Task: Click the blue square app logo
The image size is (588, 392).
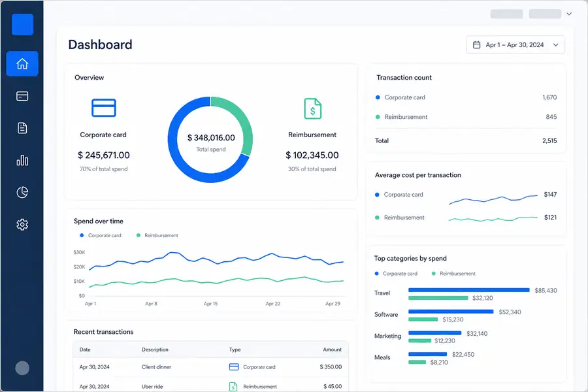Action: point(22,24)
